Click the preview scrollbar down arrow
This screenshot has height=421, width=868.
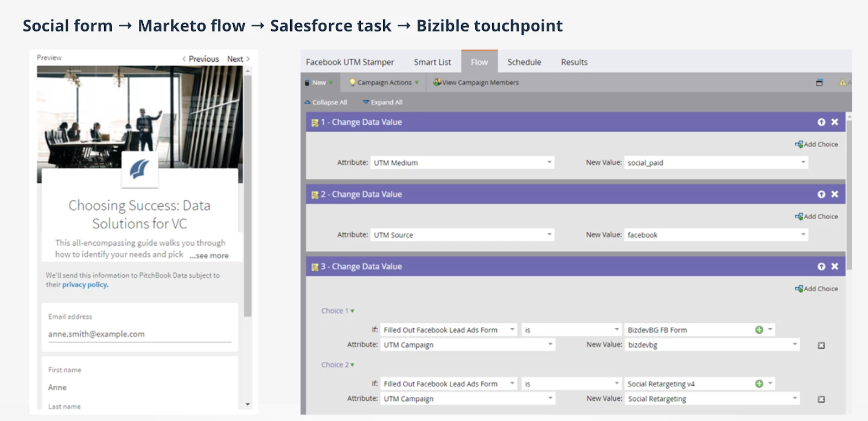[248, 404]
